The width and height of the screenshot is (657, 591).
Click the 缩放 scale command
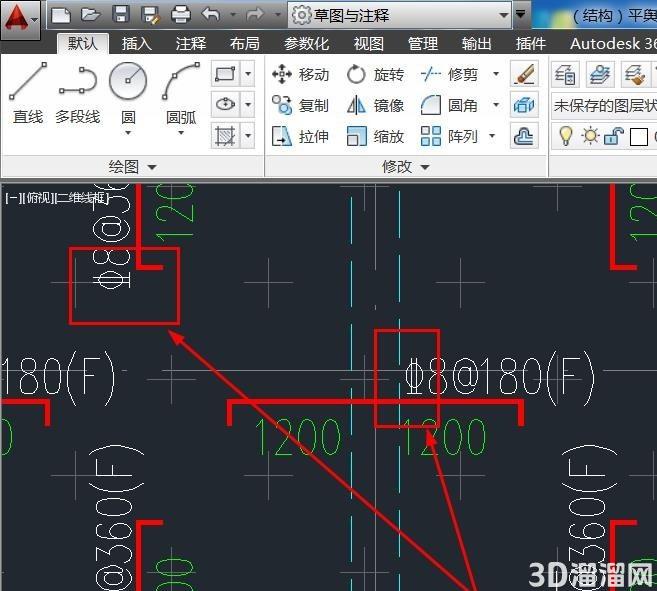375,136
